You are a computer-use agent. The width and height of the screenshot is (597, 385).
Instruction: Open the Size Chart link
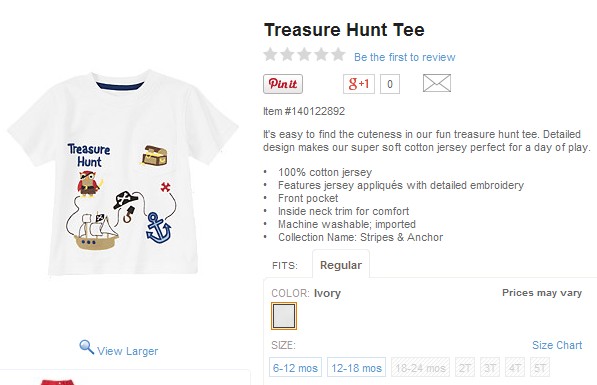(557, 345)
